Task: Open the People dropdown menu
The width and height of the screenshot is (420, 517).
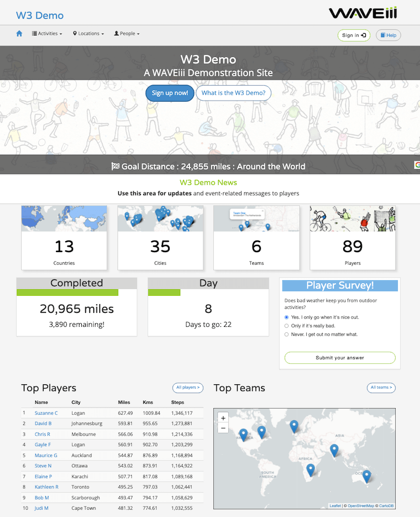Action: click(127, 34)
